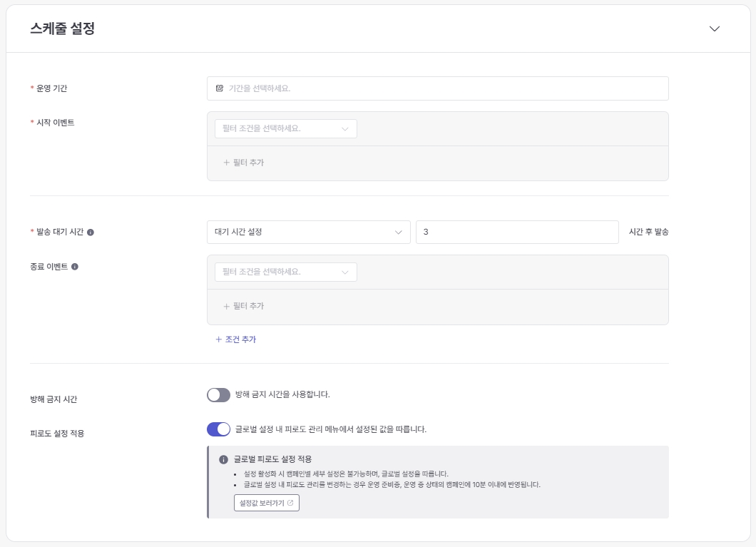Collapse the 스케줄 설정 section

(x=715, y=29)
